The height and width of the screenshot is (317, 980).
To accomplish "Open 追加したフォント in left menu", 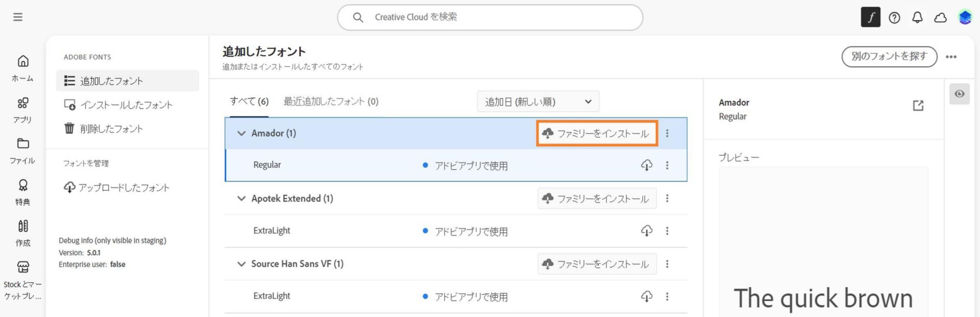I will 128,81.
